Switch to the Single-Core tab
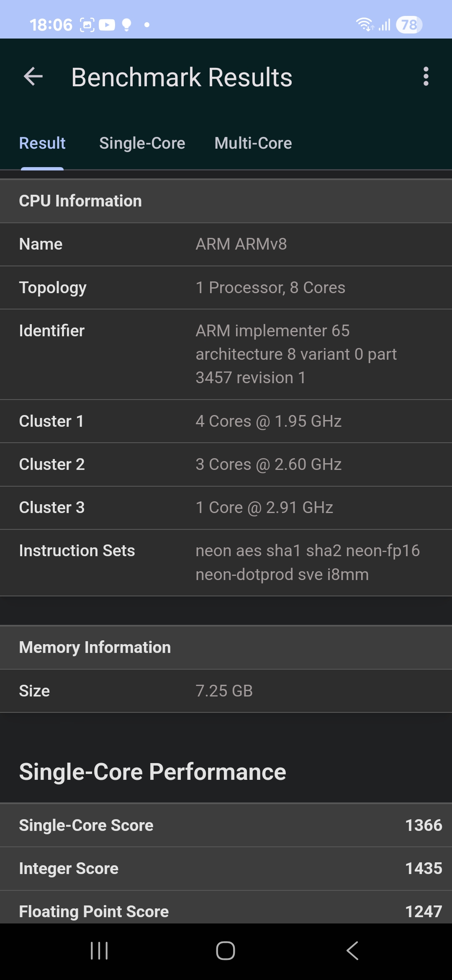 click(x=142, y=143)
